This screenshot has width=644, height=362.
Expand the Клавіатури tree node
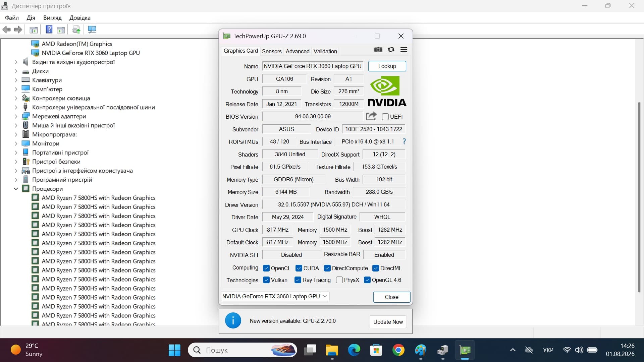coord(16,80)
